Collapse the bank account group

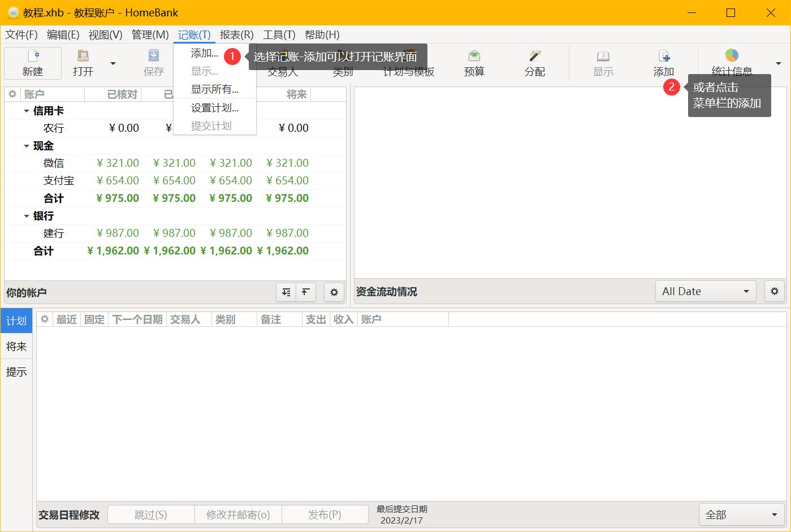(x=27, y=217)
